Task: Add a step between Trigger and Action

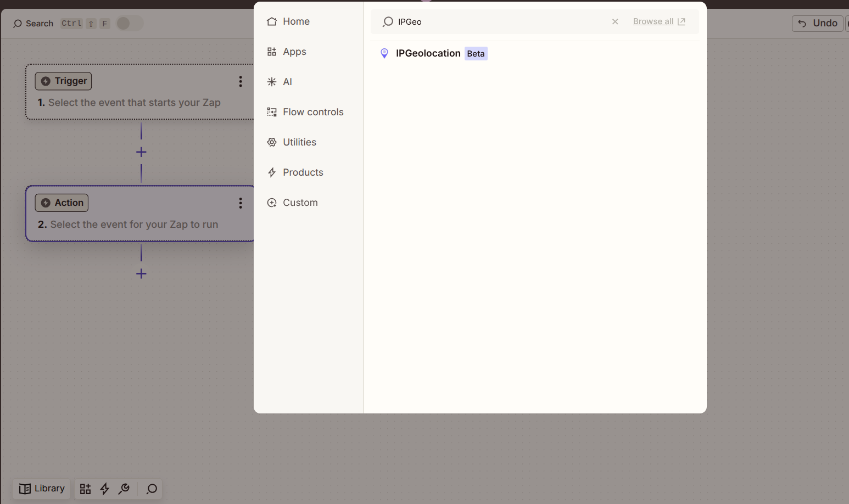Action: pos(141,152)
